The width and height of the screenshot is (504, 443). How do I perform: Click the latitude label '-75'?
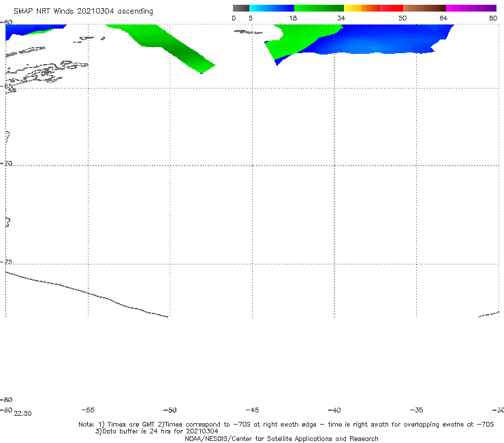coord(6,262)
